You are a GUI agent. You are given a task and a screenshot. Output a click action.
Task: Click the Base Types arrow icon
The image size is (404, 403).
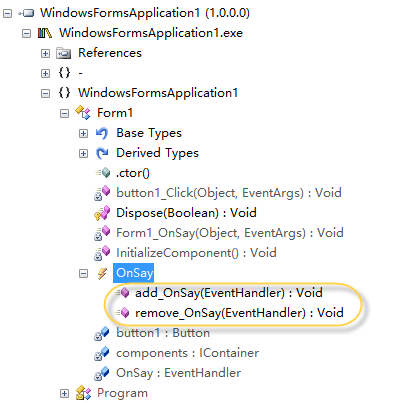tap(102, 133)
